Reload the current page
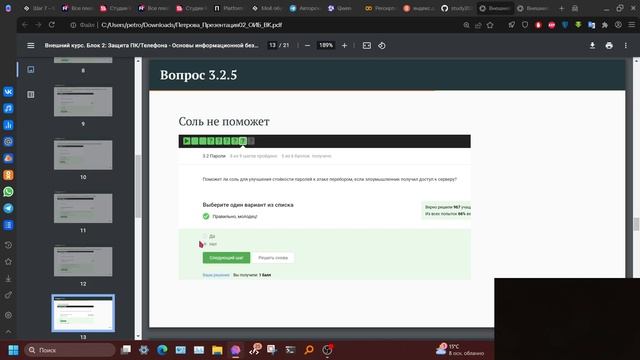640x360 pixels. coord(51,25)
